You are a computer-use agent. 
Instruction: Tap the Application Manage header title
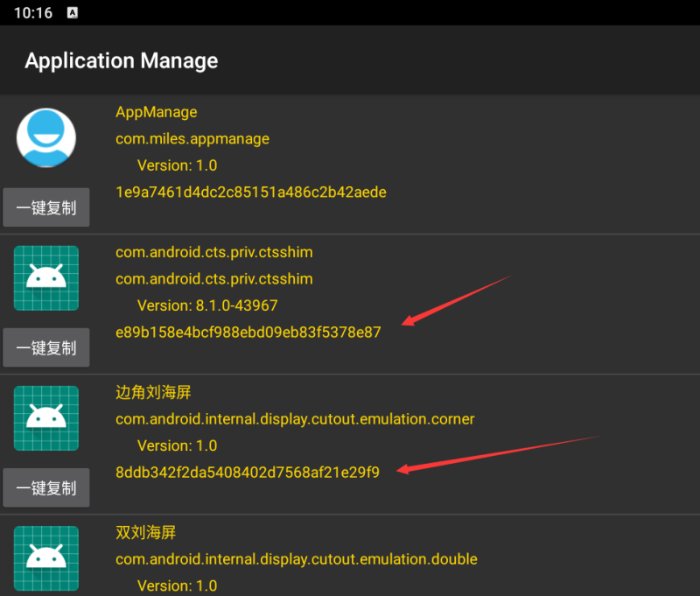tap(122, 60)
